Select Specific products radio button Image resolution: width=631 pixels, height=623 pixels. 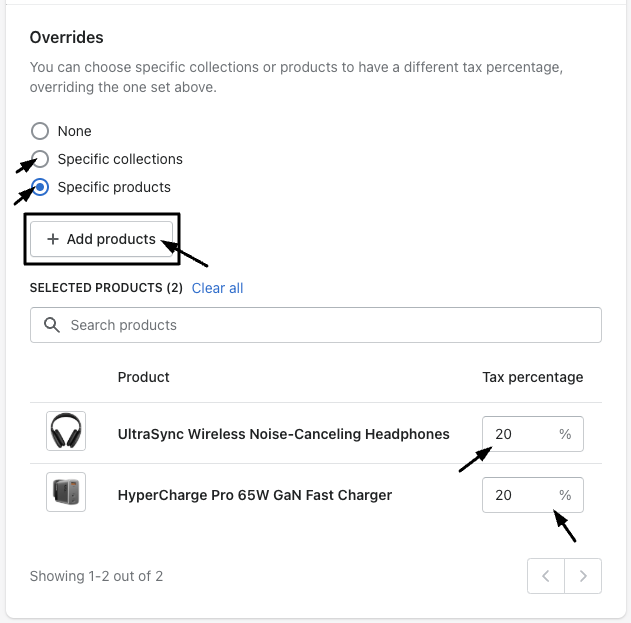pyautogui.click(x=40, y=187)
